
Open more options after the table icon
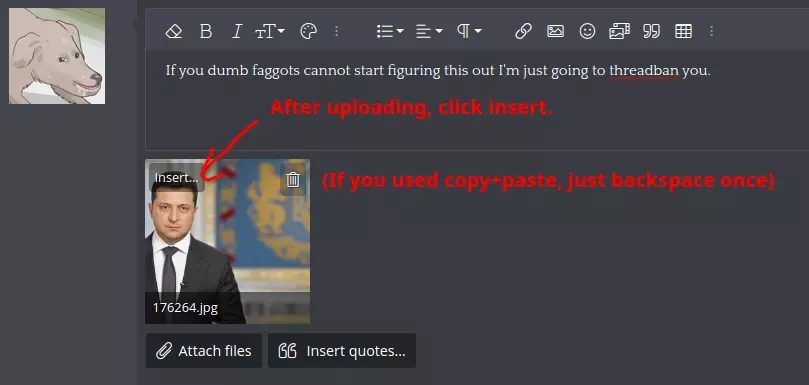[711, 31]
